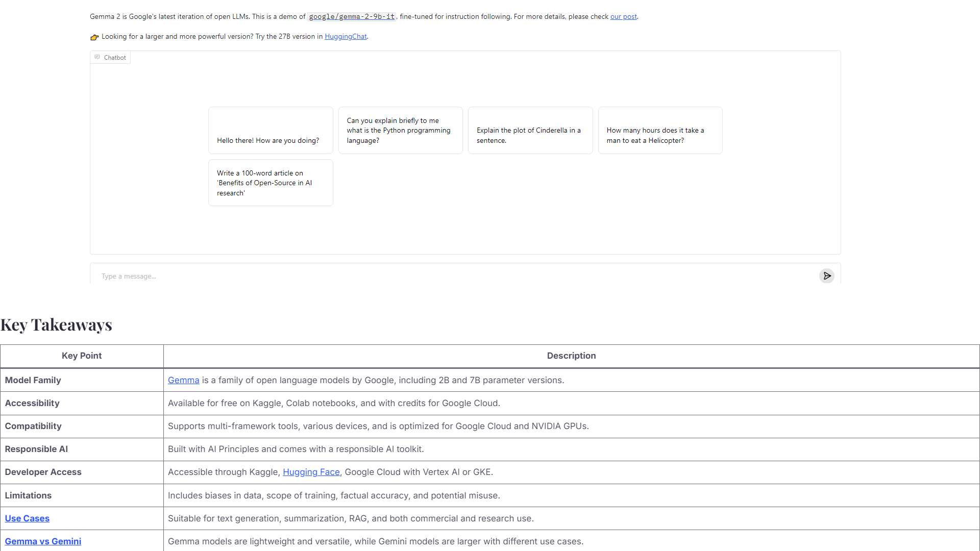Select 'Hello there! How are you doing?' example
Image resolution: width=980 pixels, height=551 pixels.
(x=271, y=131)
